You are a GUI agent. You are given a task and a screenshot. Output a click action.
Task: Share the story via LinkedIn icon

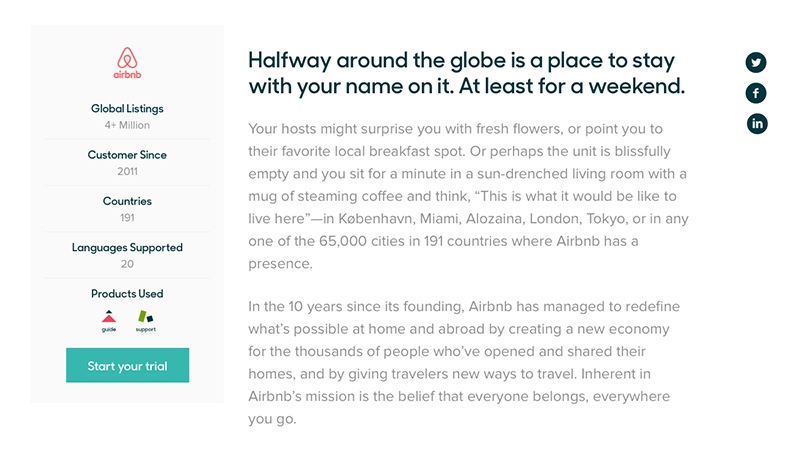(x=757, y=124)
